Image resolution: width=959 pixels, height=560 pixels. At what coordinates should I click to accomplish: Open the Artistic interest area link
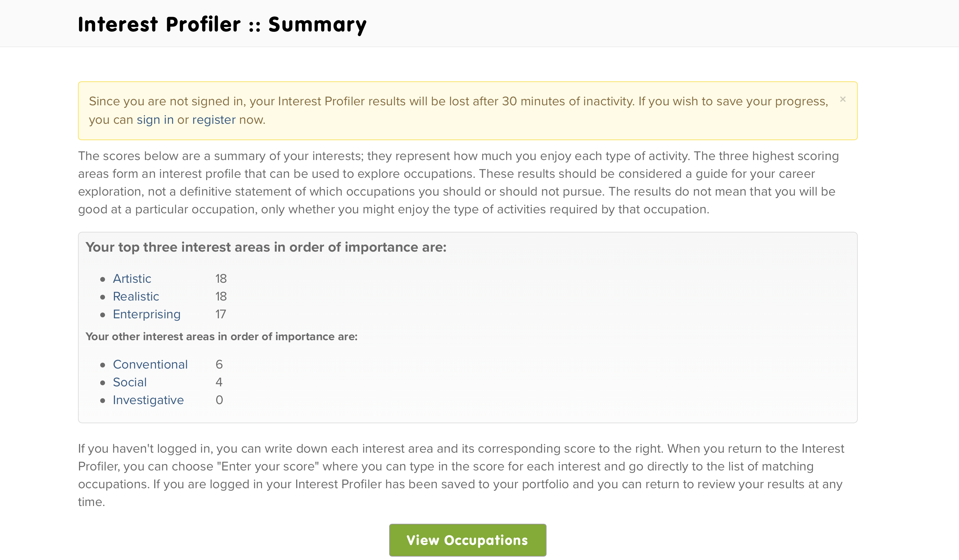[132, 279]
